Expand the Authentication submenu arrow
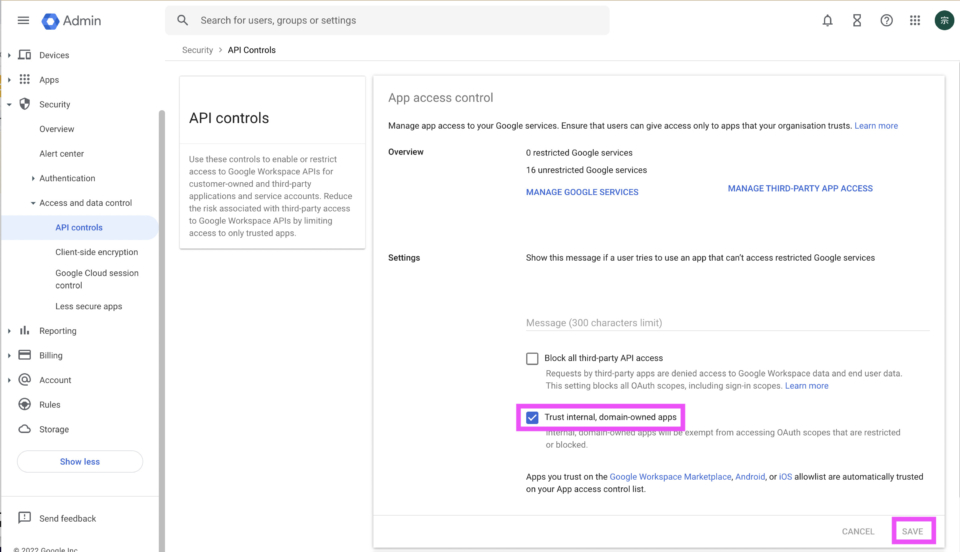 [33, 178]
